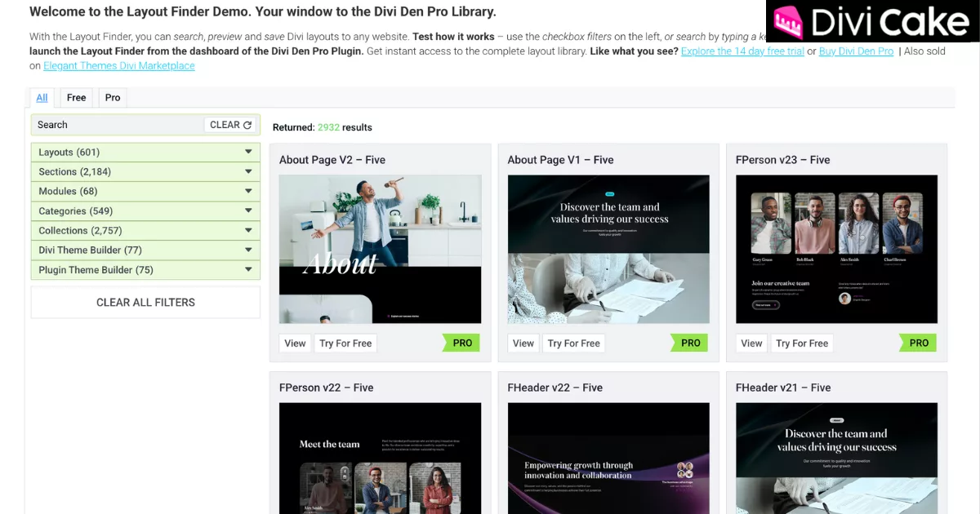980x514 pixels.
Task: Click the CLEAR ALL FILTERS button
Action: (x=145, y=303)
